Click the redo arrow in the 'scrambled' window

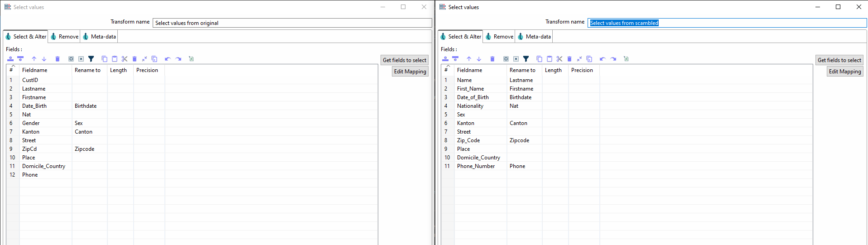pyautogui.click(x=613, y=59)
